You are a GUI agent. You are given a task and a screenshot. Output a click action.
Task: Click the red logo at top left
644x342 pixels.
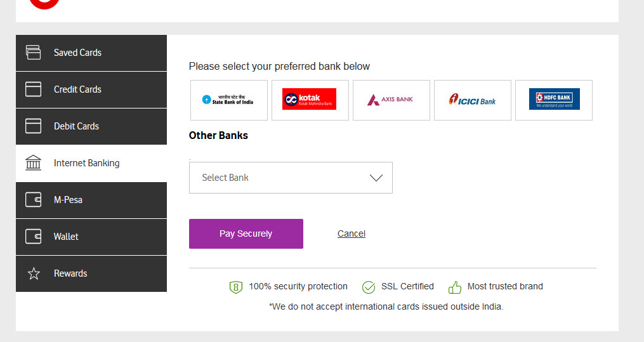coord(44,4)
